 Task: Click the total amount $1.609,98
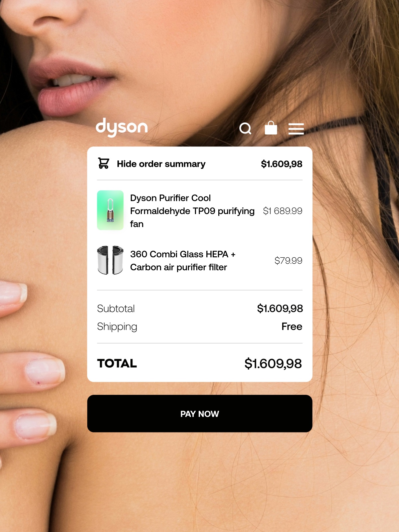tap(273, 364)
